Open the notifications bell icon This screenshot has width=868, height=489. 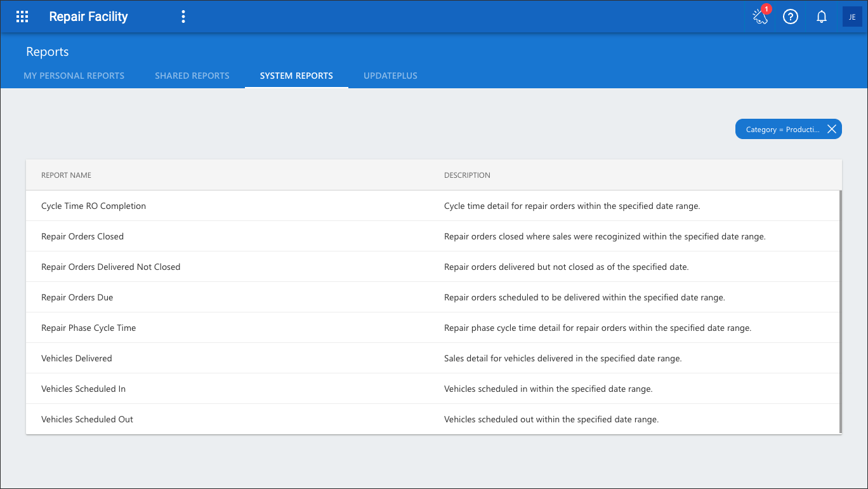pos(822,17)
